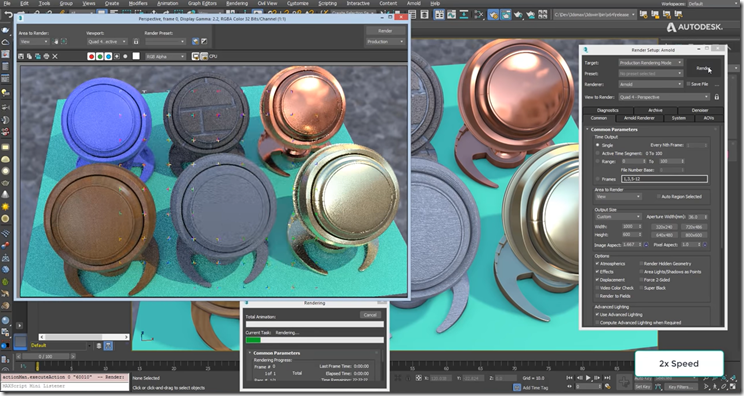744x396 pixels.
Task: Toggle the display alpha channel button
Action: pos(117,56)
